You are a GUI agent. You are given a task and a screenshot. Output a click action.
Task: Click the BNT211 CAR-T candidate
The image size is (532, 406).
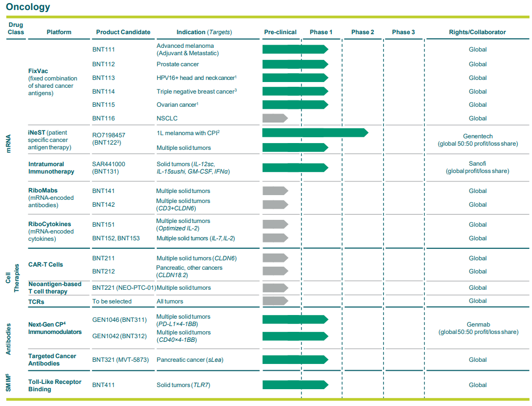pyautogui.click(x=104, y=258)
